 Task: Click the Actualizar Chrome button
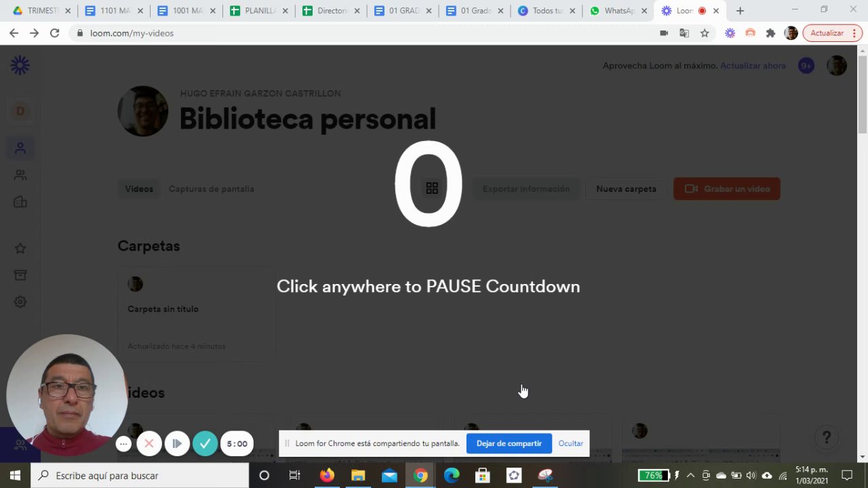pyautogui.click(x=832, y=33)
